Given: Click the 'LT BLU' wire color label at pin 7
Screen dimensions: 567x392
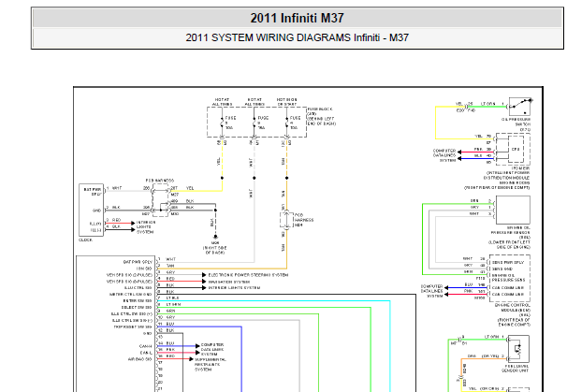Looking at the screenshot, I should pos(172,298).
